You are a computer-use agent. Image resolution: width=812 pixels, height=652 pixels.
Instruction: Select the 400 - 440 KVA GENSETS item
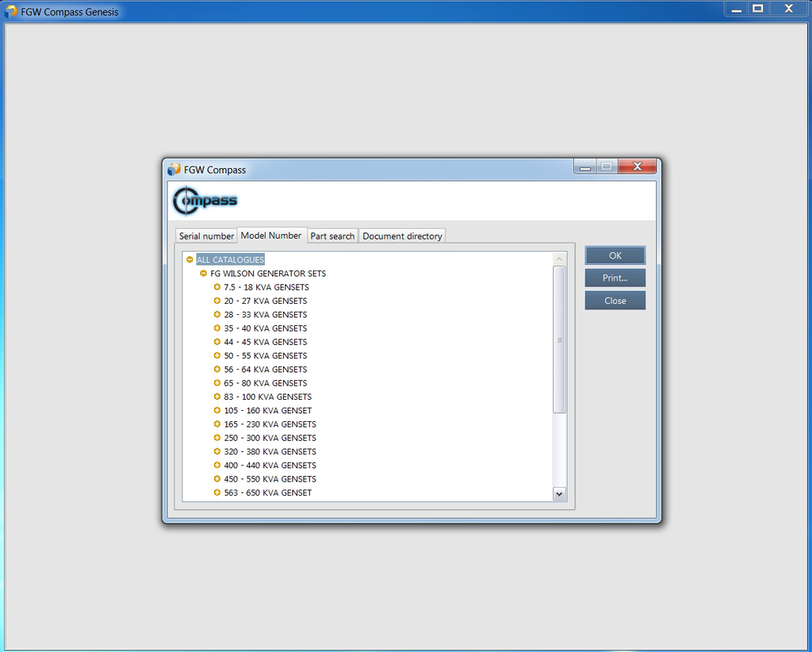270,466
